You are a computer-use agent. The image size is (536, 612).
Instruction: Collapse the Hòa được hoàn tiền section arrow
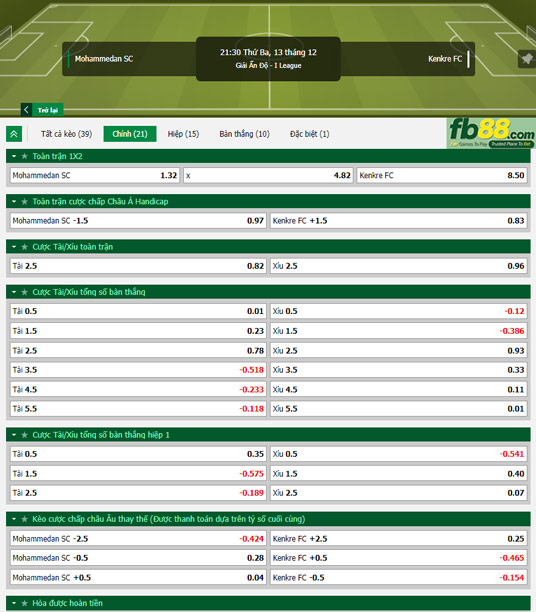coord(14,603)
